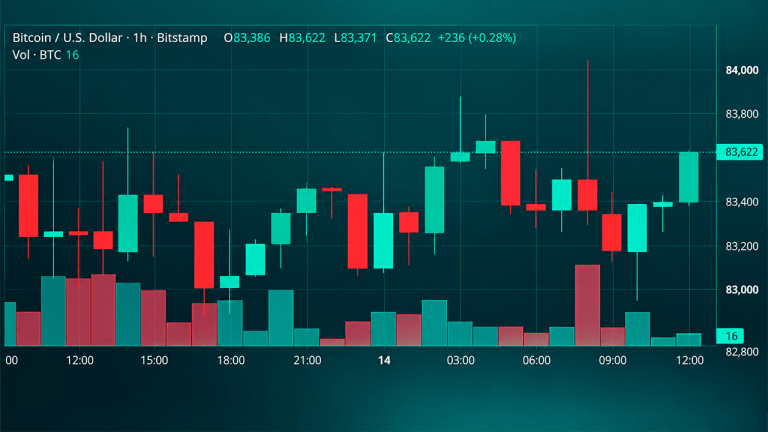Open the Vol · BTC indicator label
This screenshot has width=768, height=432.
(36, 55)
